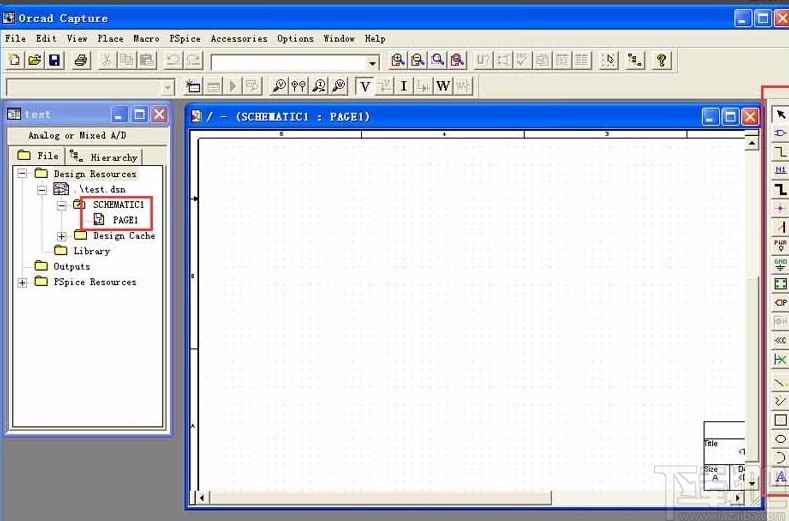This screenshot has width=789, height=521.
Task: Toggle bias power display (W button)
Action: [x=443, y=87]
